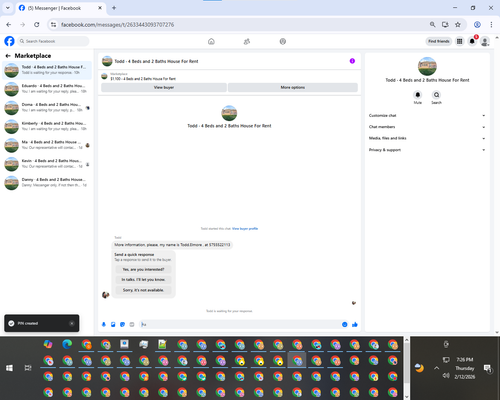
Task: Bookmark this page with the star icon
Action: pyautogui.click(x=458, y=25)
